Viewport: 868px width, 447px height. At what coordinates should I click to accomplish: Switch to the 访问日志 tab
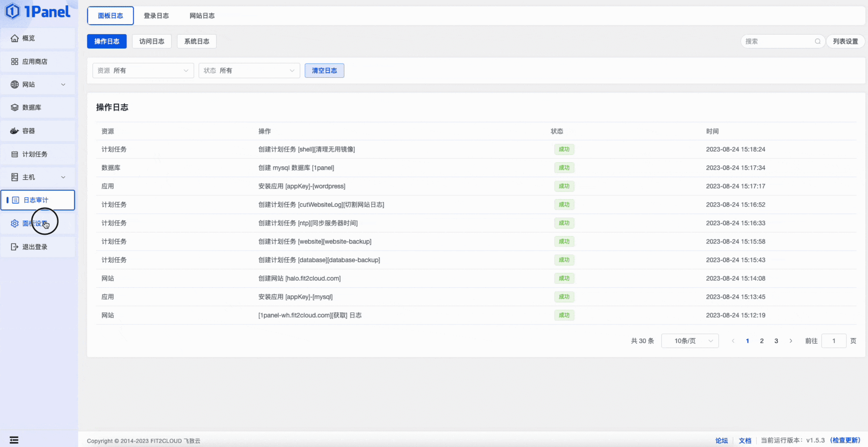[152, 41]
